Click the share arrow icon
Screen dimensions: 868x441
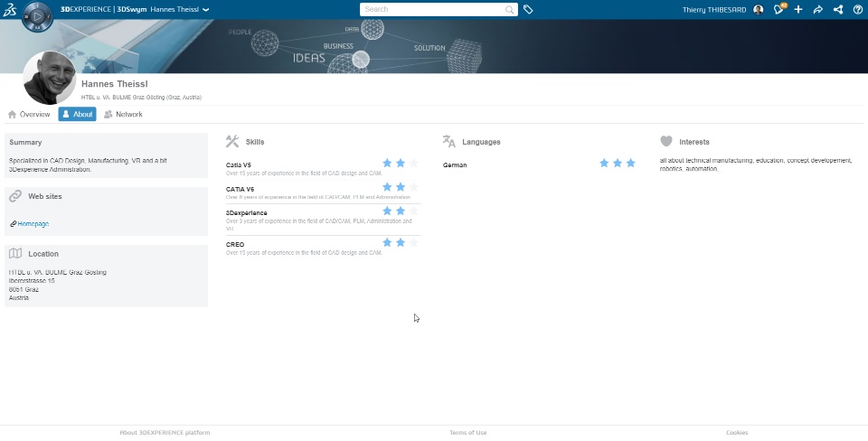[x=818, y=9]
